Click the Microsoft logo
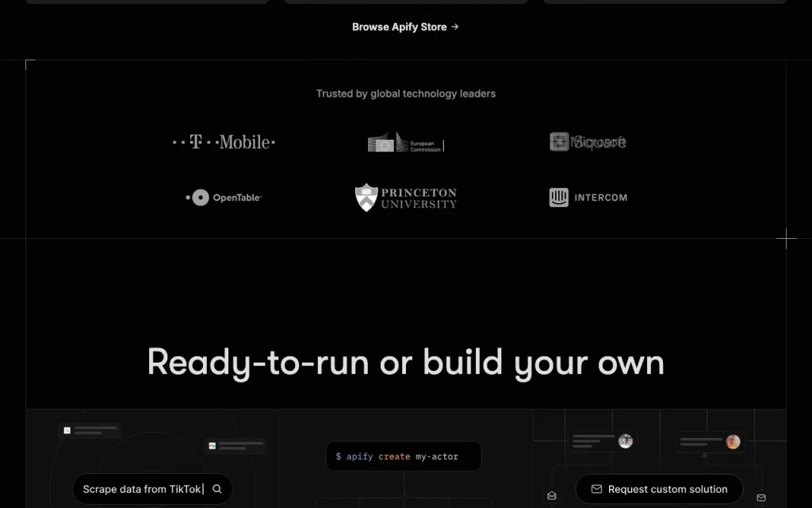812x508 pixels. 588,141
